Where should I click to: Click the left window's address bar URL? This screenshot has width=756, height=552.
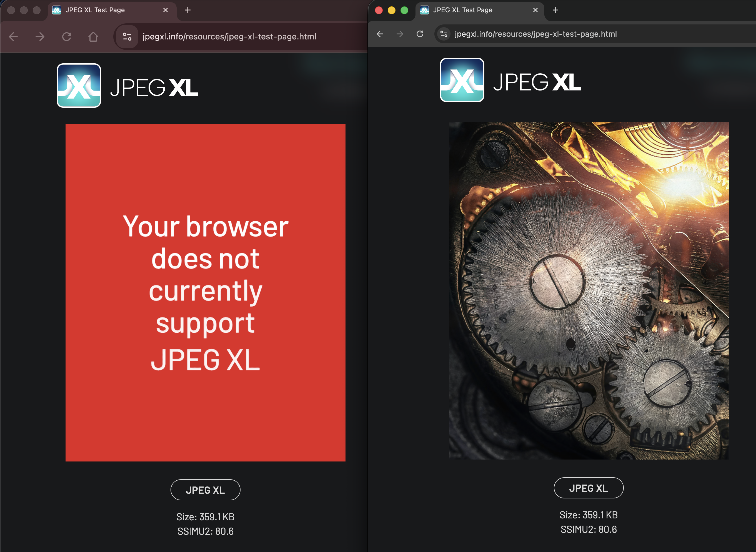[229, 36]
